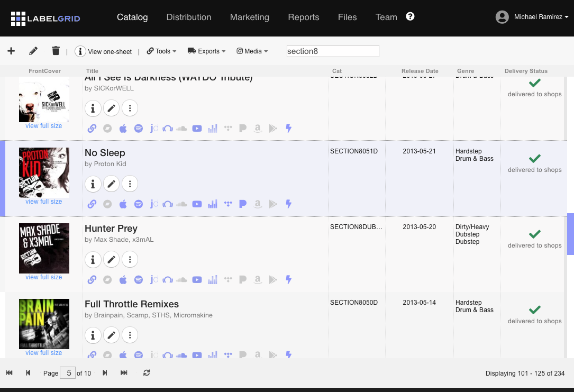View full size cover for Hunter Prey
The image size is (574, 392).
click(44, 277)
